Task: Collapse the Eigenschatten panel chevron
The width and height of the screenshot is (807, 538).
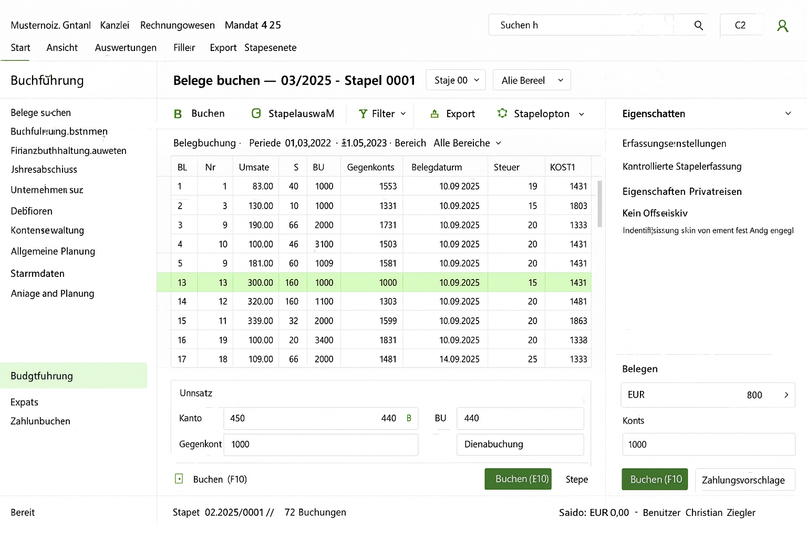Action: [788, 114]
